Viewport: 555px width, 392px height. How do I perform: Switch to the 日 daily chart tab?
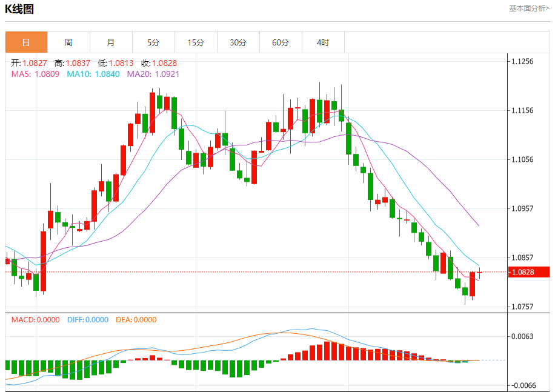pos(26,42)
